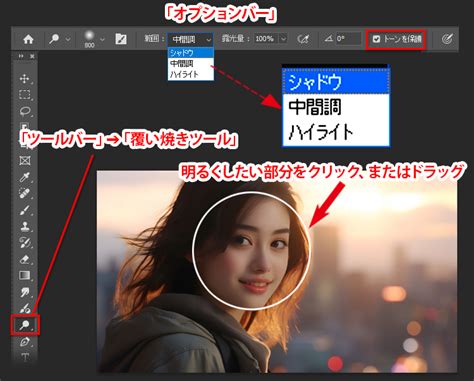
Task: Select the Pen tool
Action: (25, 341)
